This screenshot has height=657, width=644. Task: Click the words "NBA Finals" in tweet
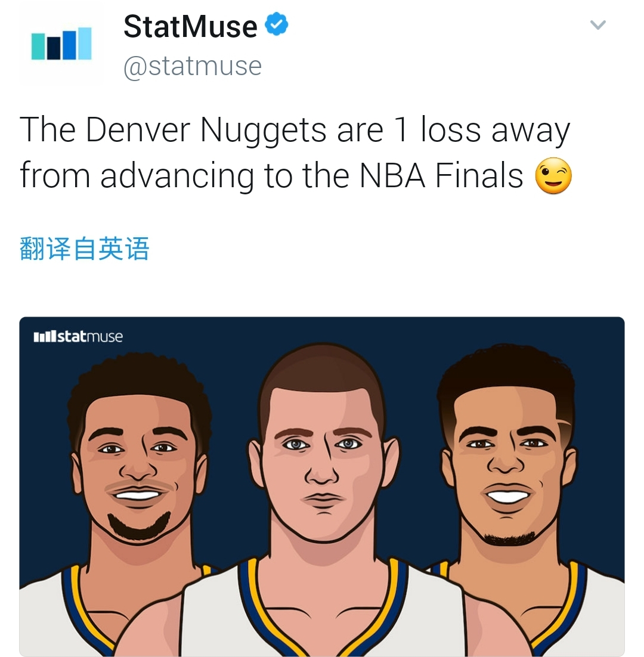pos(441,175)
